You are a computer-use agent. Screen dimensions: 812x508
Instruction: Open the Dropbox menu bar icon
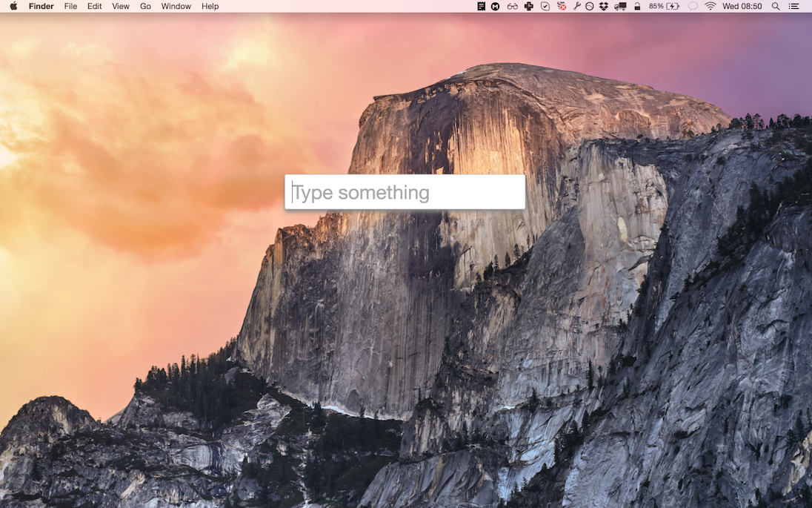click(x=604, y=6)
